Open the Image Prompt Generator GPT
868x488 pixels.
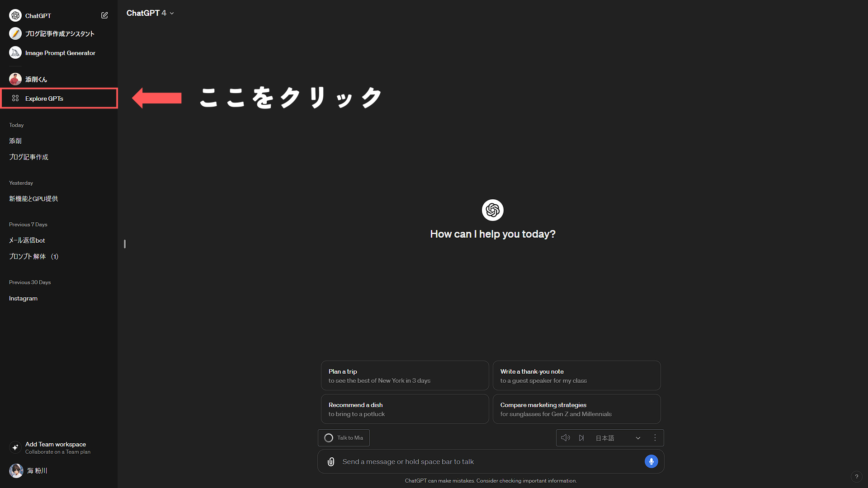point(60,53)
